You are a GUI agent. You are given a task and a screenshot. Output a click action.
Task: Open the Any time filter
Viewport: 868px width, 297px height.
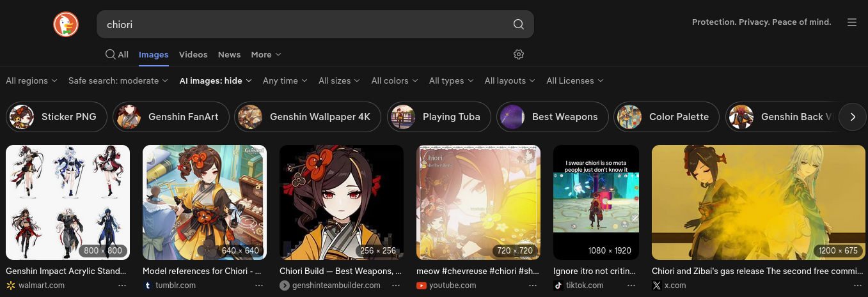tap(285, 80)
